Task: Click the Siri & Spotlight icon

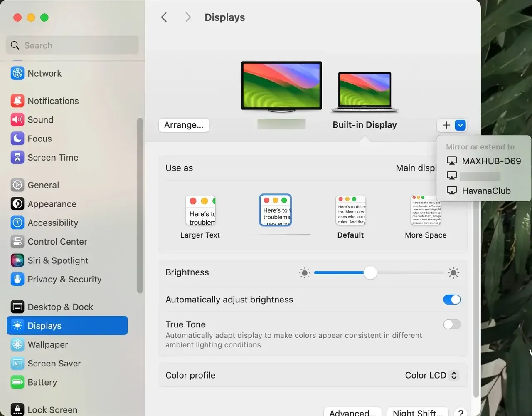Action: [x=17, y=260]
